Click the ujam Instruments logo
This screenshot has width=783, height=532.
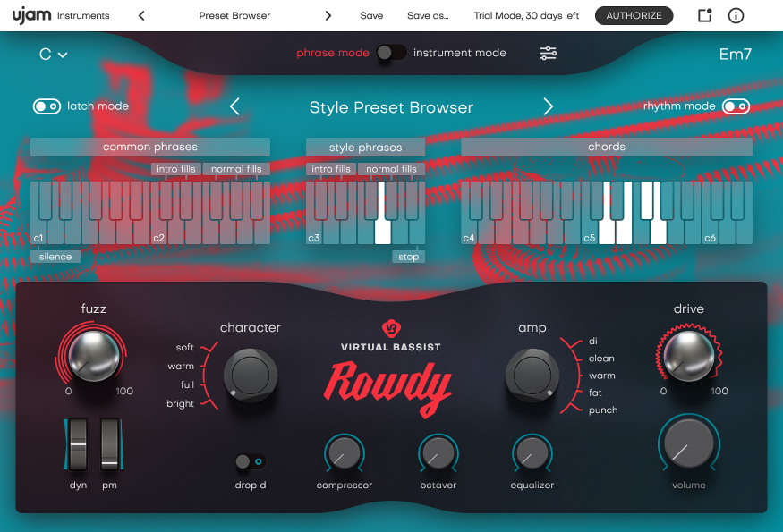61,15
